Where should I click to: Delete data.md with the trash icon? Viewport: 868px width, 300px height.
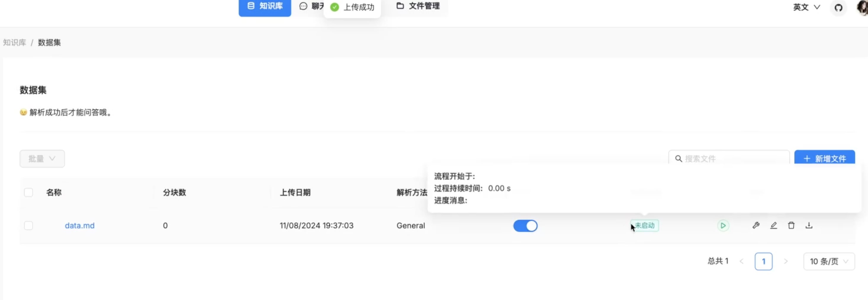(x=791, y=225)
